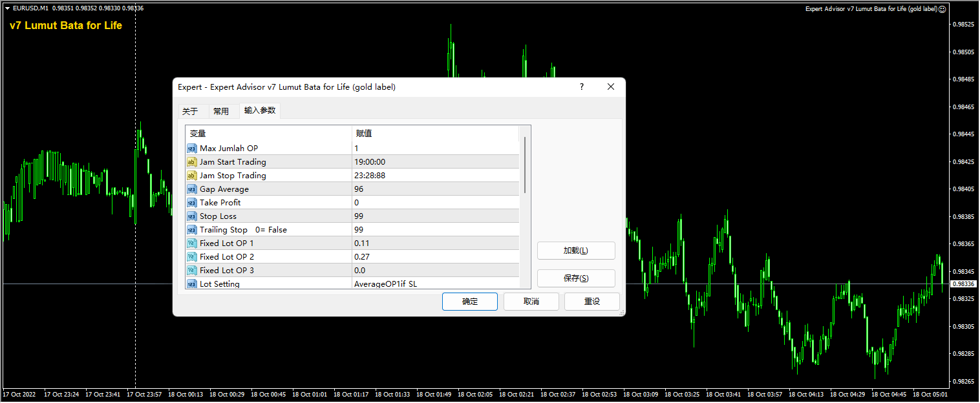Click the numeric icon beside Gap Average
Viewport: 980px width, 403px height.
pyautogui.click(x=191, y=189)
